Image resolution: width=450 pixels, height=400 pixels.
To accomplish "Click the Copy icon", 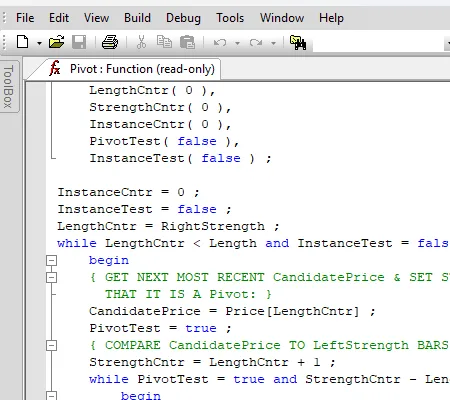I will (164, 42).
